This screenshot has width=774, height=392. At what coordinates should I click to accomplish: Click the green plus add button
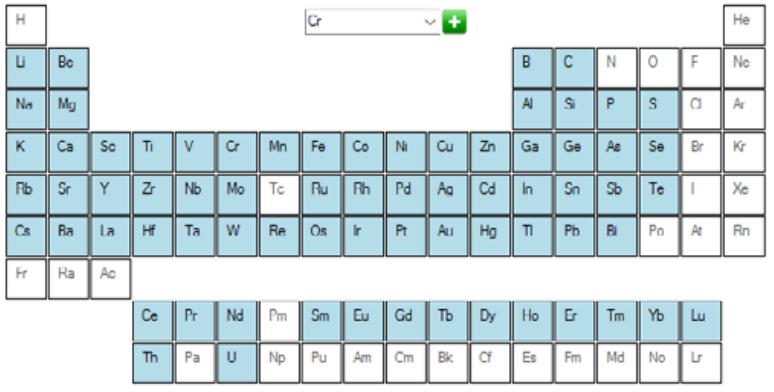click(454, 22)
